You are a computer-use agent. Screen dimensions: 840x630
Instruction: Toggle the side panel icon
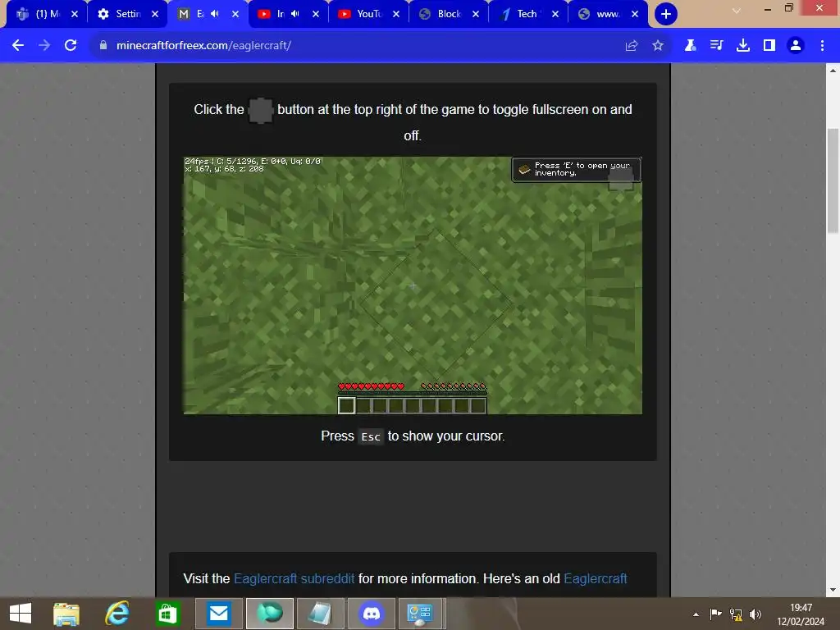(769, 46)
